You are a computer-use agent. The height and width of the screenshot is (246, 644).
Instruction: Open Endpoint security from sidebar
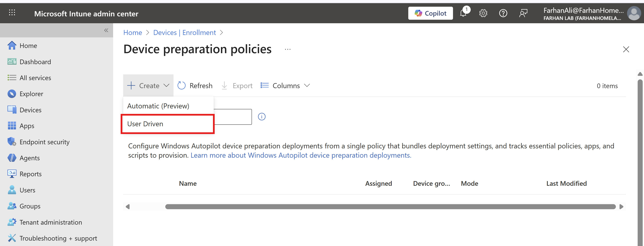coord(45,142)
